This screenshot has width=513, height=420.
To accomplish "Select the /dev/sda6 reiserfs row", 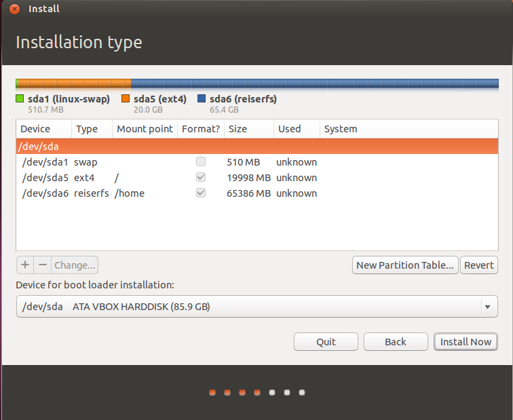I will [257, 193].
